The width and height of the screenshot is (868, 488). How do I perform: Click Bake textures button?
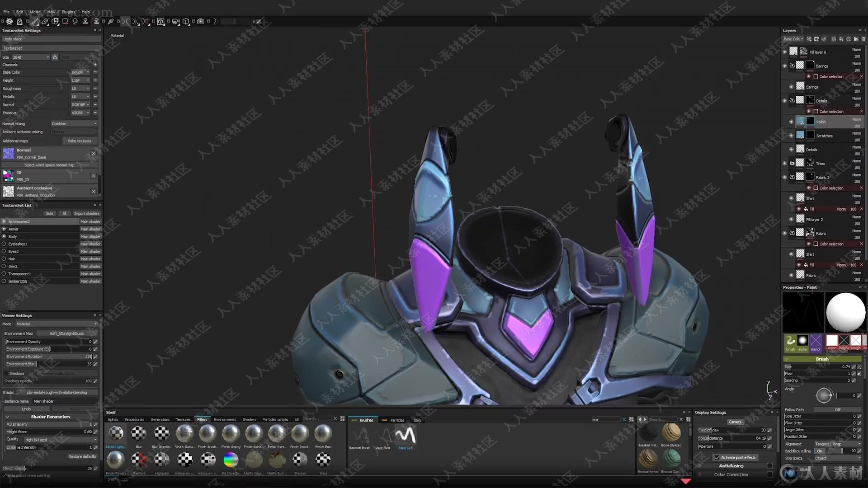point(80,141)
